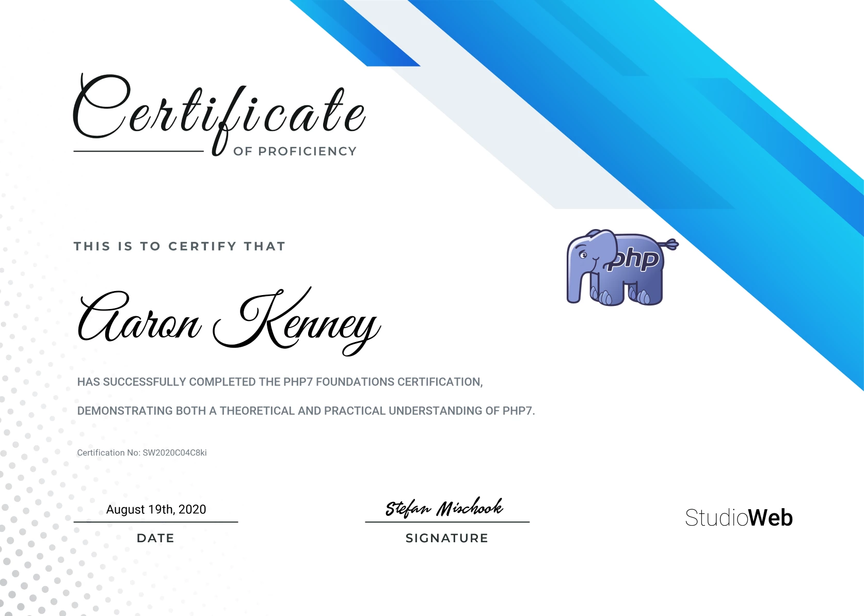Click the StudioWeb logo
Viewport: 864px width, 616px height.
point(739,517)
